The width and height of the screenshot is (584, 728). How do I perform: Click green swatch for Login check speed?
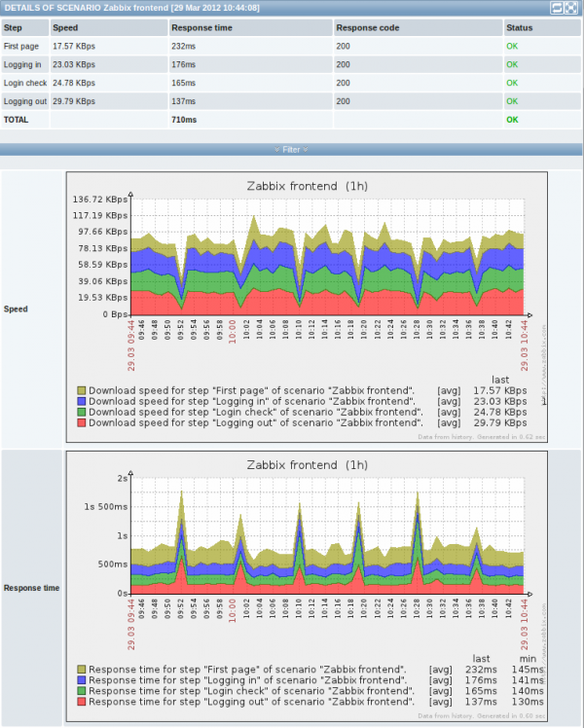click(x=82, y=412)
